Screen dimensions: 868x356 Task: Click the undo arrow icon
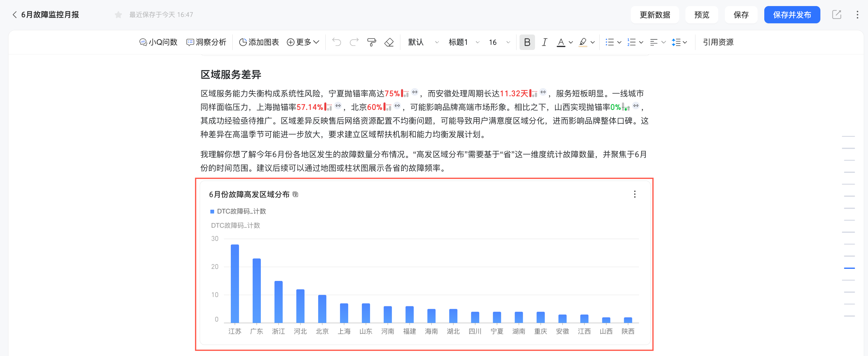(336, 42)
